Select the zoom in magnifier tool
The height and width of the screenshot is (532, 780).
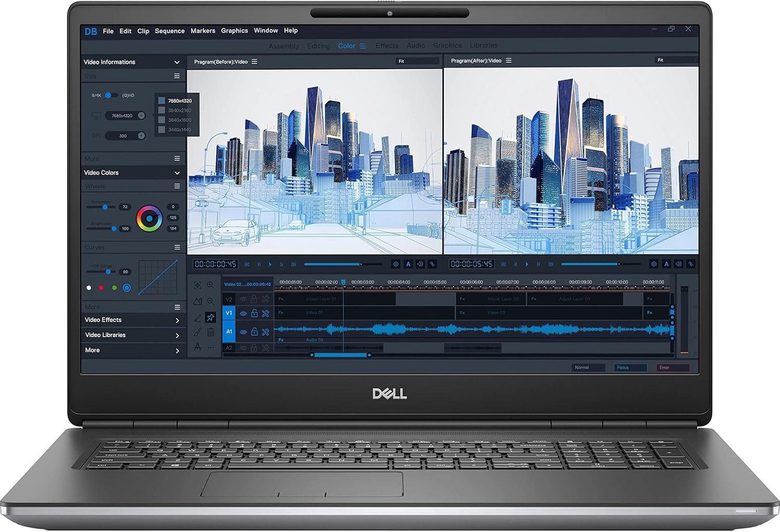click(x=211, y=285)
